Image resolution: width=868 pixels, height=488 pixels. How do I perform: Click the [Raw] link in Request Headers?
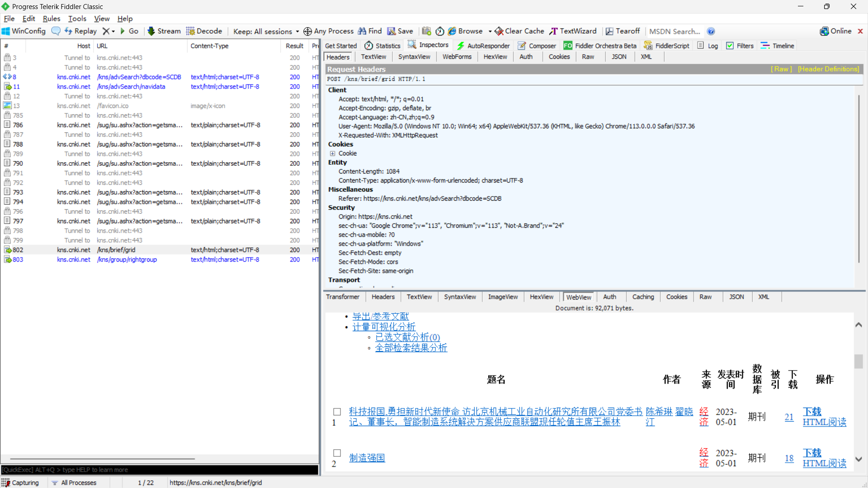tap(781, 69)
